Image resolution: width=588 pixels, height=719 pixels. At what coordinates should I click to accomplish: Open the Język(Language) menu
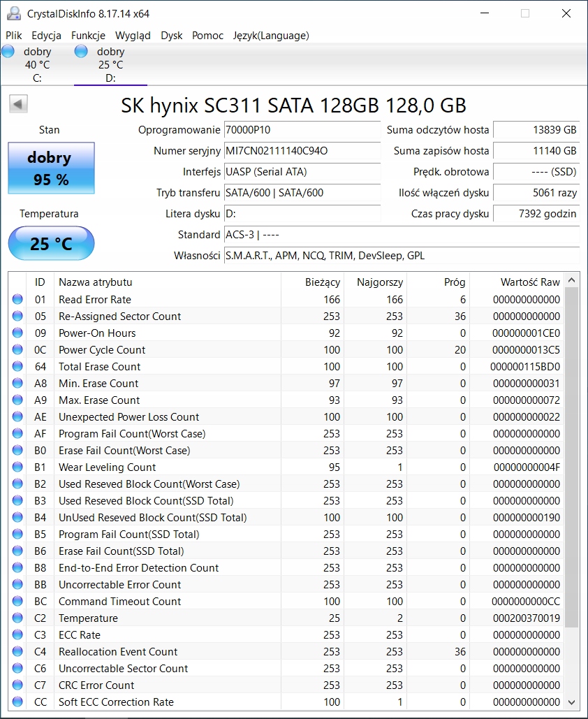271,36
